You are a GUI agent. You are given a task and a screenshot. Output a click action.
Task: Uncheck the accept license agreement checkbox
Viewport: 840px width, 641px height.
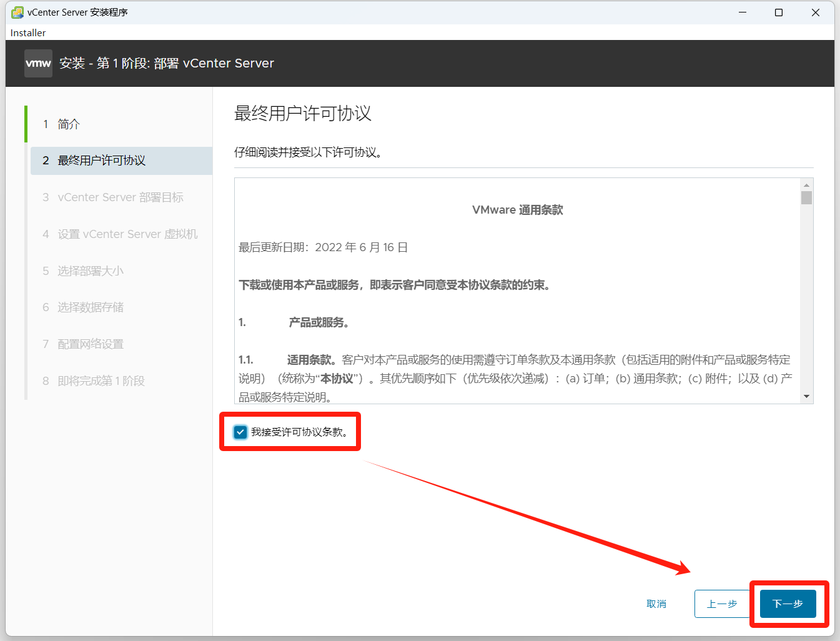tap(240, 432)
